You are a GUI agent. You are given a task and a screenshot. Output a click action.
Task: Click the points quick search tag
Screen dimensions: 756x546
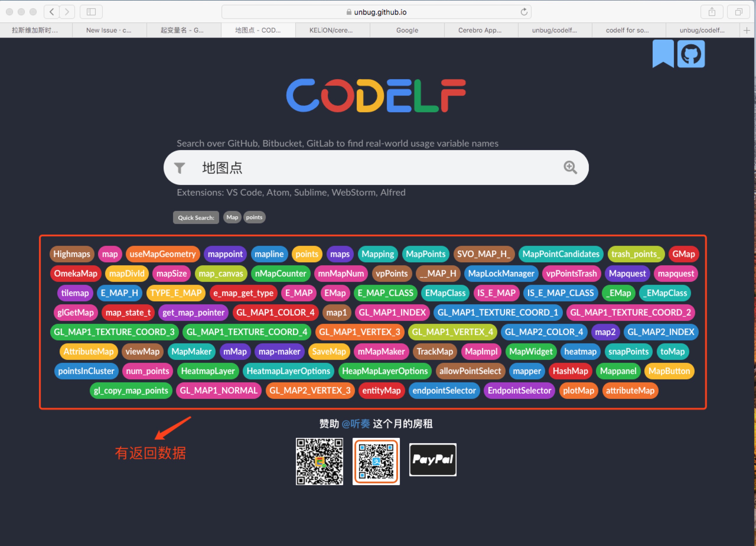254,217
